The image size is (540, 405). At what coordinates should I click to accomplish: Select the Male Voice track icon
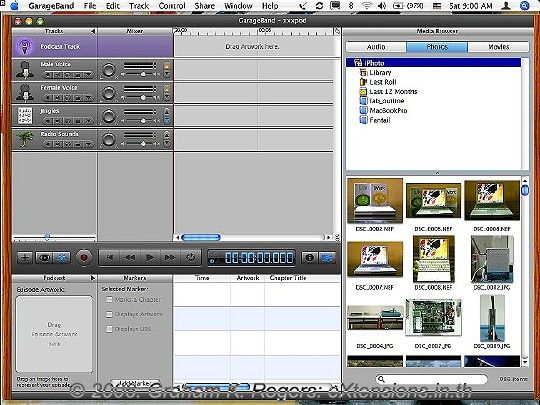point(25,70)
